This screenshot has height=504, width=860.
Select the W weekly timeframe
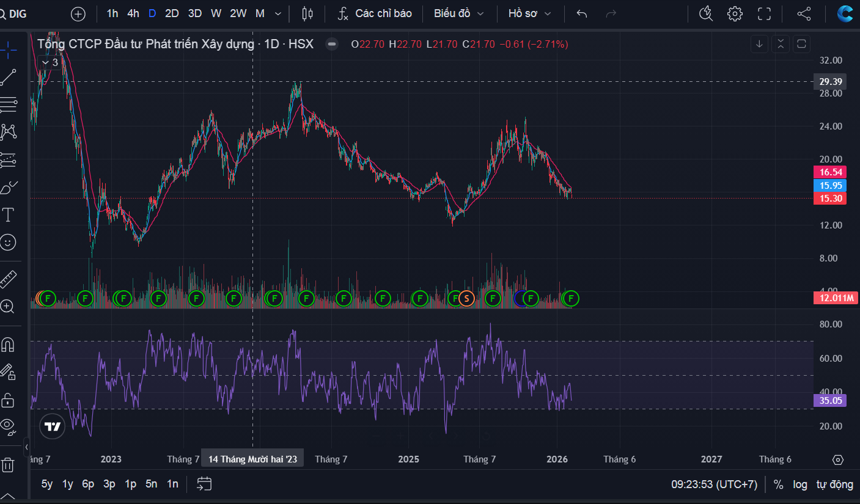(x=216, y=13)
